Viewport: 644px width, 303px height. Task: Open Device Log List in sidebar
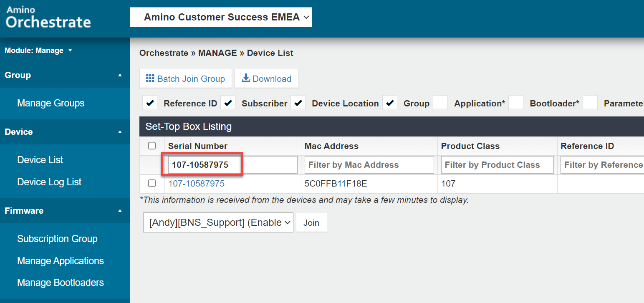pos(49,182)
